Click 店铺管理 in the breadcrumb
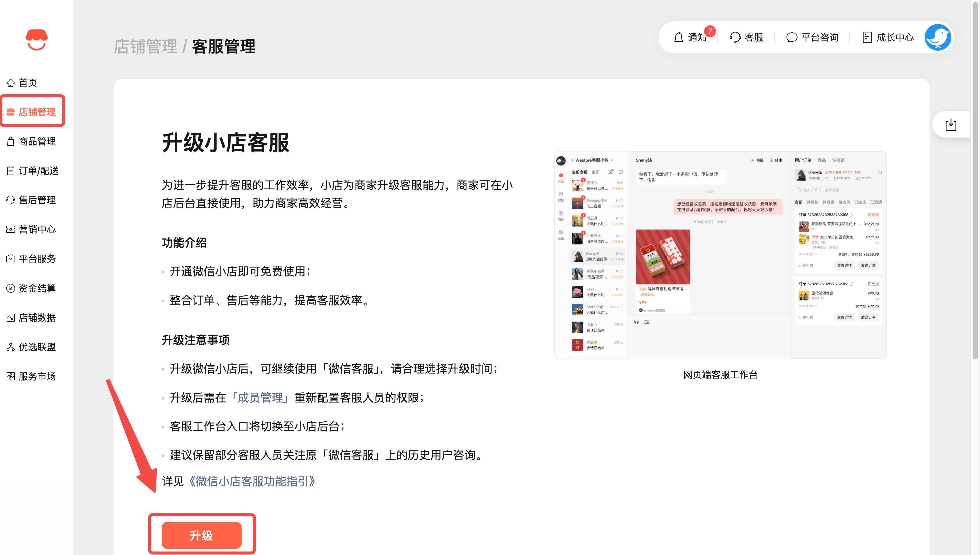 pos(145,46)
